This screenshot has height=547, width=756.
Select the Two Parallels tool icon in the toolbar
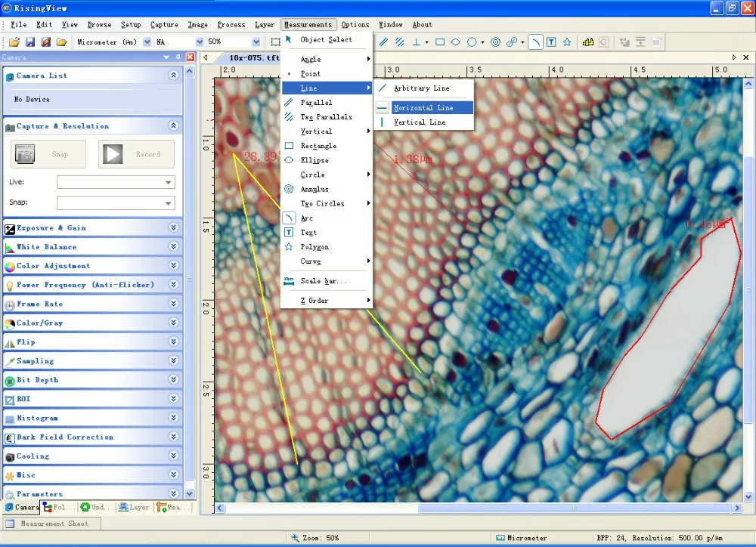click(399, 42)
